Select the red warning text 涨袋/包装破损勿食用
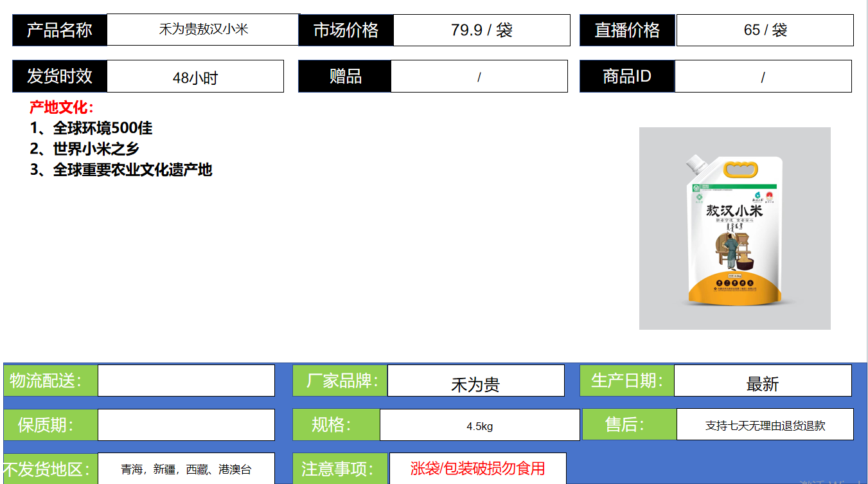The width and height of the screenshot is (868, 484). [x=477, y=468]
